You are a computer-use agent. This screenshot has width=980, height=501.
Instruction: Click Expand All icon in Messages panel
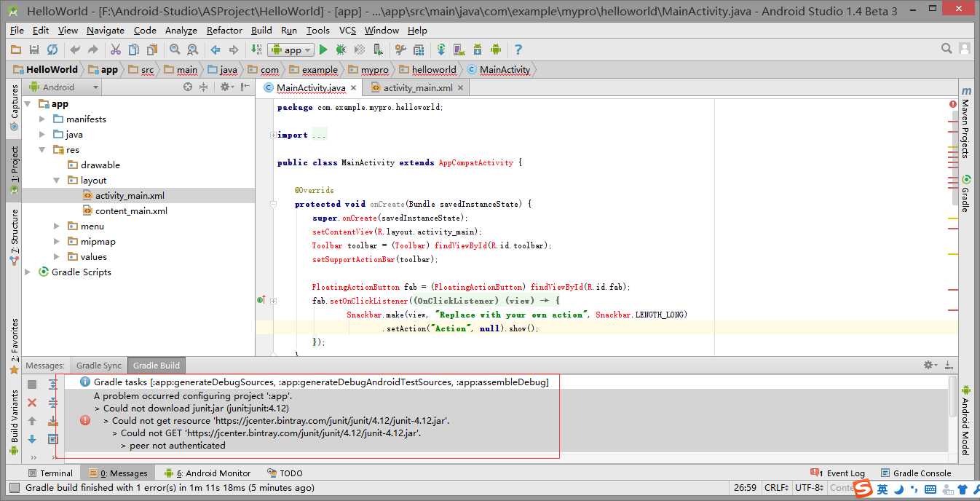tap(53, 384)
